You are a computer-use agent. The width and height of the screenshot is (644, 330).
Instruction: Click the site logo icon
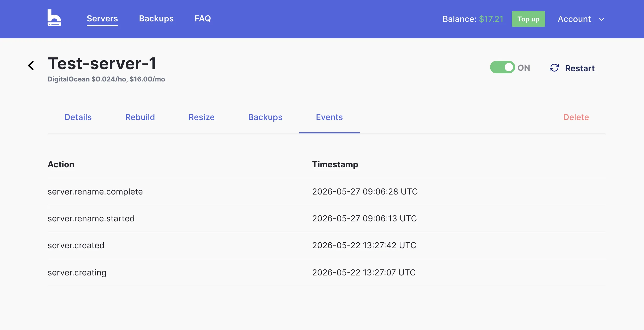(54, 18)
